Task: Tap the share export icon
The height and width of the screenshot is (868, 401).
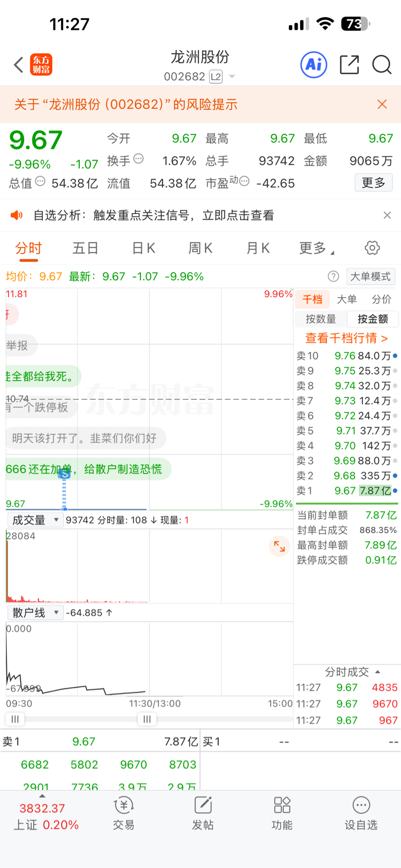Action: pos(349,65)
